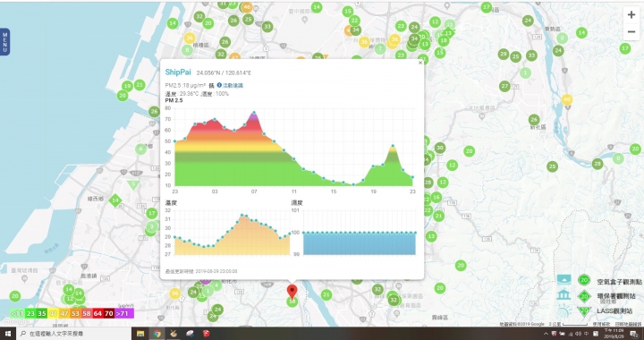Open the 29 station marker
Image resolution: width=644 pixels, height=340 pixels.
pos(504,54)
